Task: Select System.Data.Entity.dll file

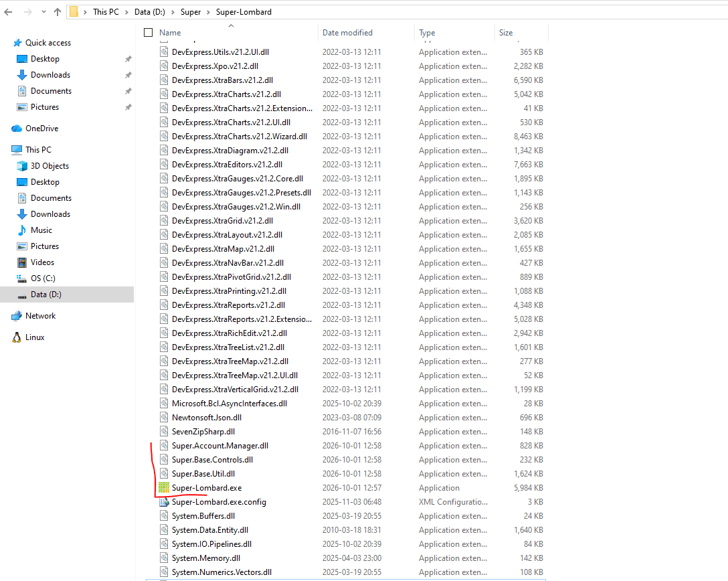Action: [x=210, y=530]
